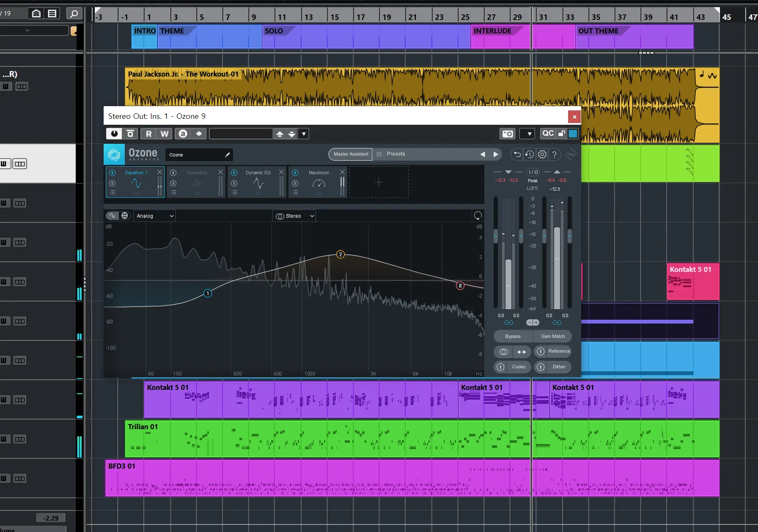Click the Ozone undo icon
This screenshot has height=532, width=758.
pos(517,155)
